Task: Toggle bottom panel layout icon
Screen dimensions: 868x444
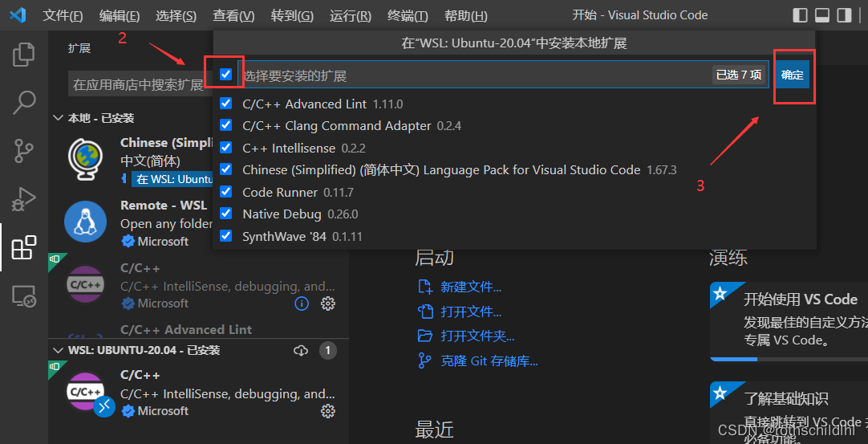Action: coord(822,15)
